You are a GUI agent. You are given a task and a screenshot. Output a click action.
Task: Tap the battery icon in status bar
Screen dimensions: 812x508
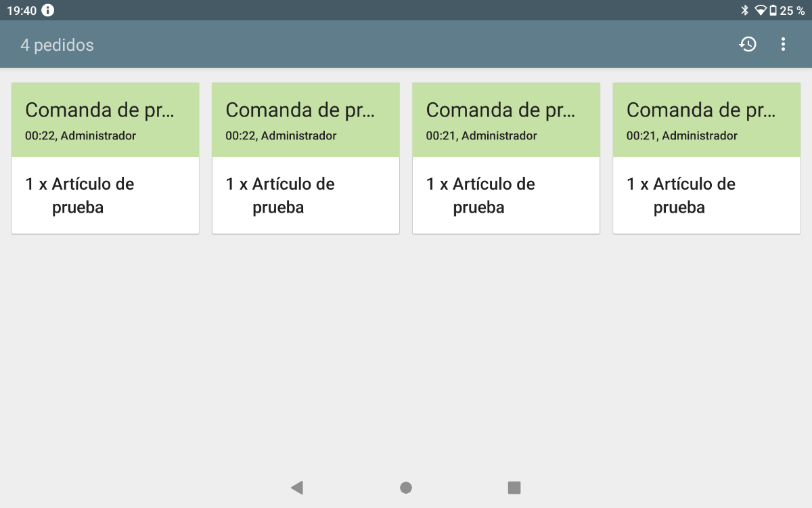tap(773, 10)
